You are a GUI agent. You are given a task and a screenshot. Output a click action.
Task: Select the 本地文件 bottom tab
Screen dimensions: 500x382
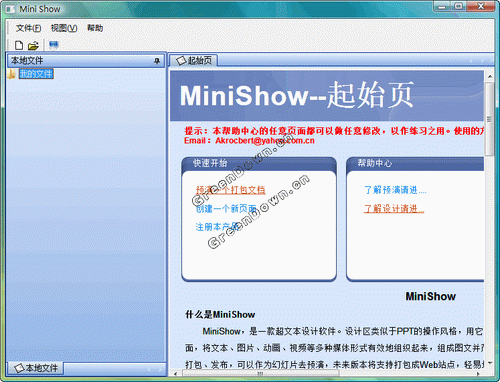point(36,368)
